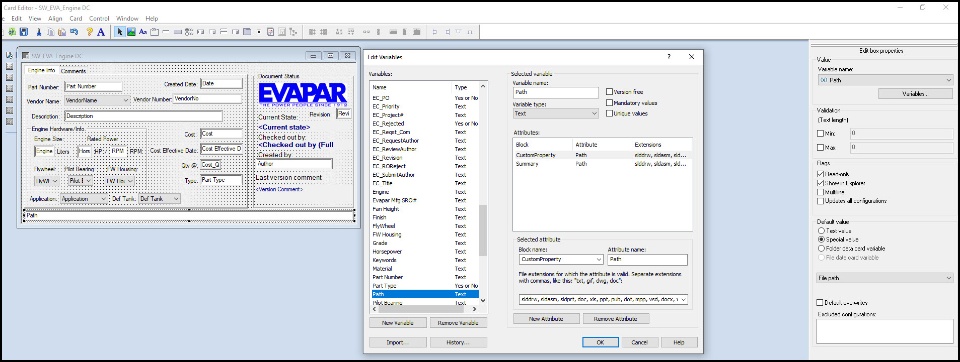Viewport: 960px width, 362px height.
Task: Select the arrow pointer selection tool
Action: (119, 31)
